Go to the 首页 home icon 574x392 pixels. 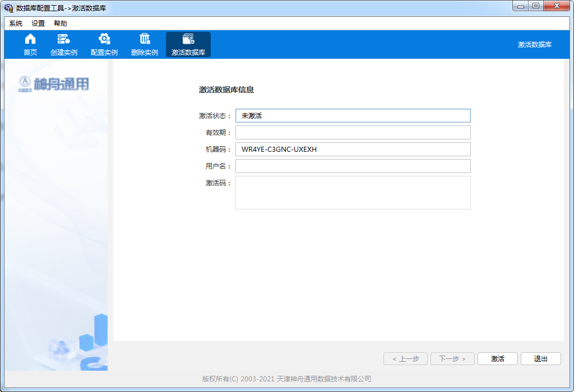click(30, 39)
